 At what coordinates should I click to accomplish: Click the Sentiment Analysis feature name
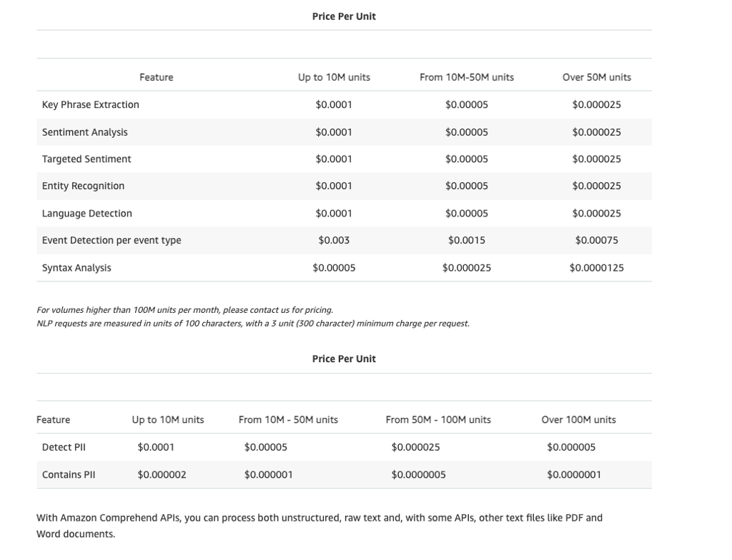[x=84, y=131]
